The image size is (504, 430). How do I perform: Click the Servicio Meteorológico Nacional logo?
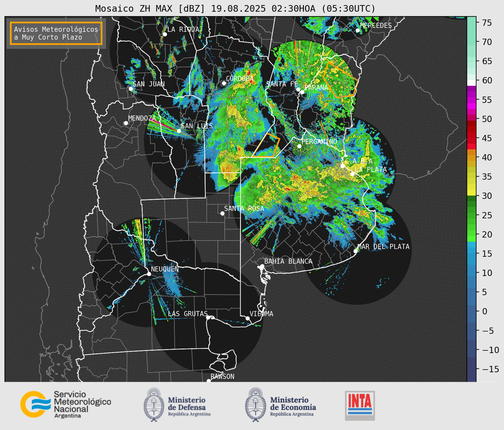[x=66, y=404]
